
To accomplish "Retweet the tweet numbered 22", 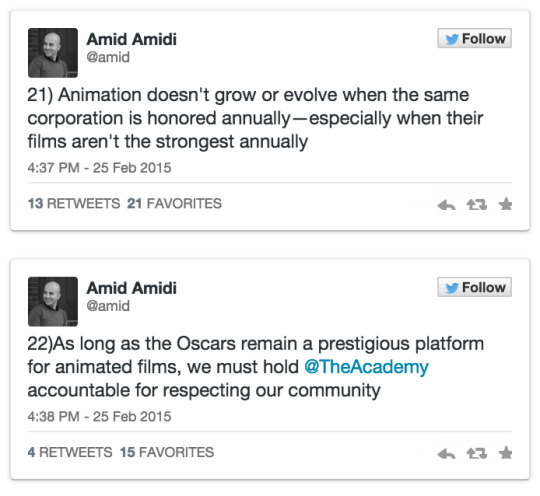I will point(477,454).
